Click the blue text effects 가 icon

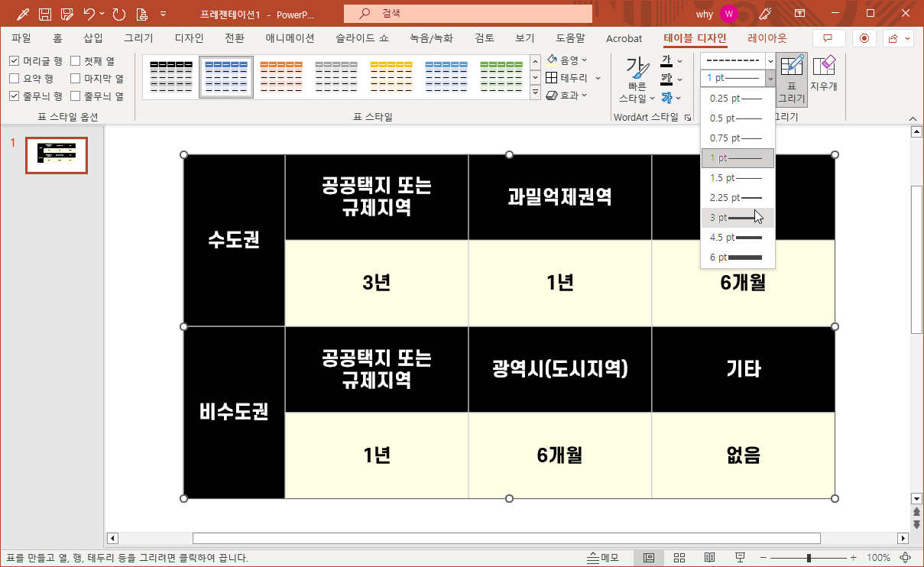click(x=667, y=97)
